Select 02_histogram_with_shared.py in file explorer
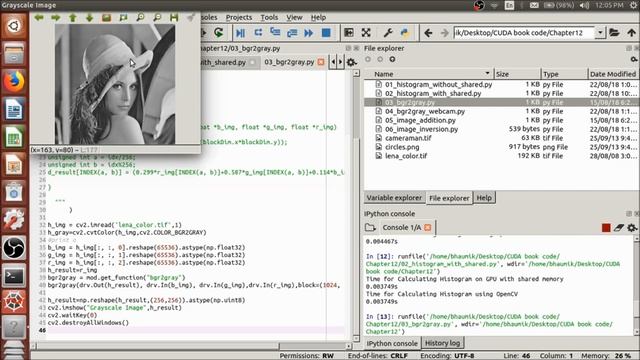The width and height of the screenshot is (640, 360). point(433,93)
